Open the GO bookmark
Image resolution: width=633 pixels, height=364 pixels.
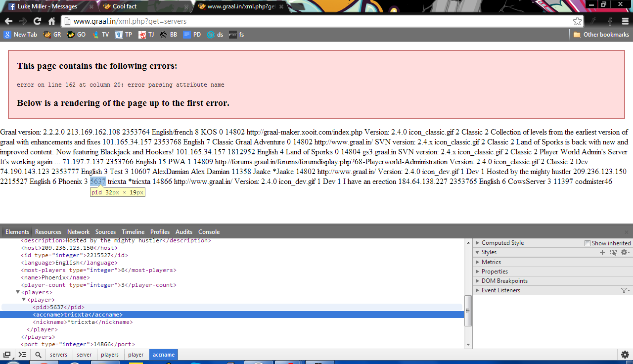pyautogui.click(x=77, y=35)
